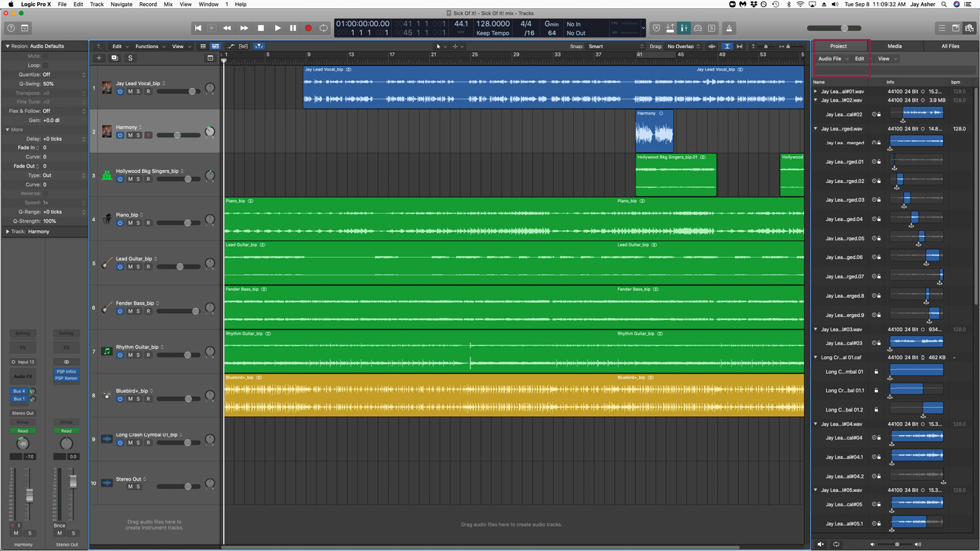Screen dimensions: 980x551
Task: Open the Note Pads icon
Action: tap(956, 28)
